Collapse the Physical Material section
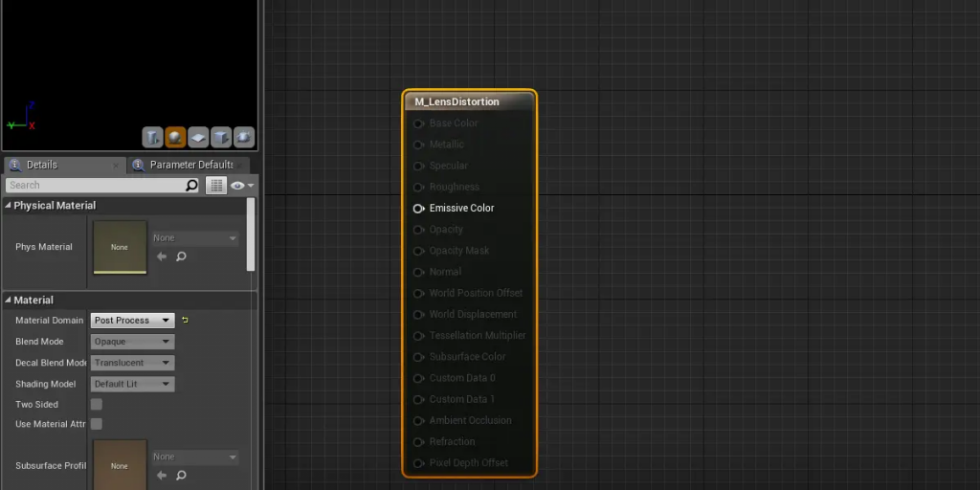 pyautogui.click(x=9, y=206)
